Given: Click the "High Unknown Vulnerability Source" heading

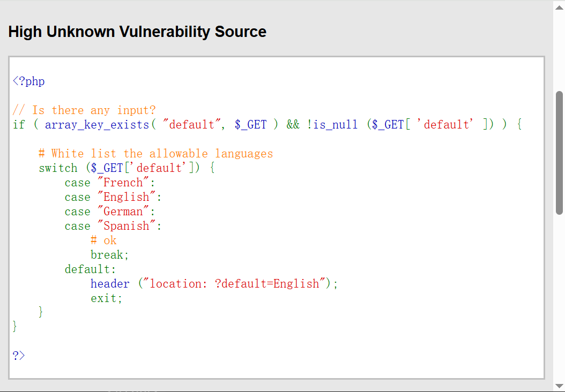Looking at the screenshot, I should pos(137,32).
